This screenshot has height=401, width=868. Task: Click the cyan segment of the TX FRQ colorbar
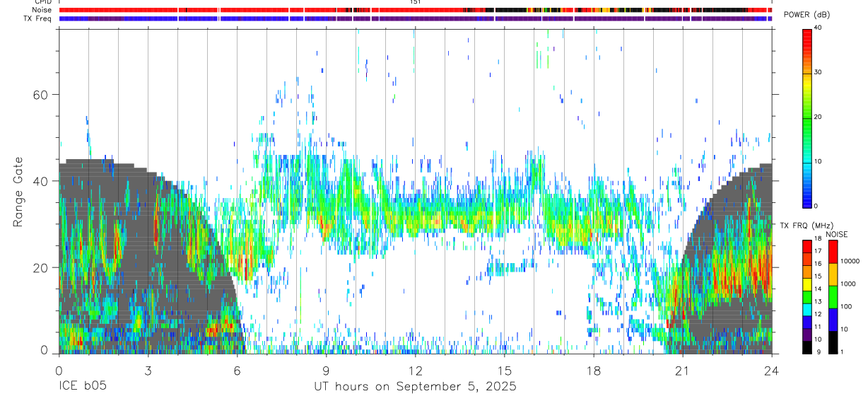[x=807, y=310]
